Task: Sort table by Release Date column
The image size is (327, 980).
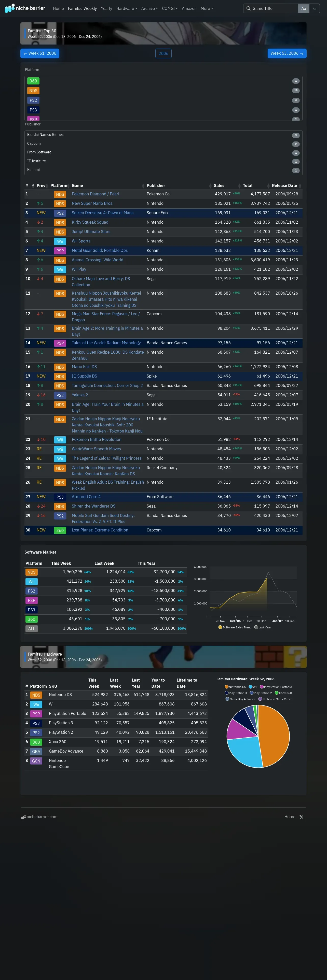Action: [286, 186]
